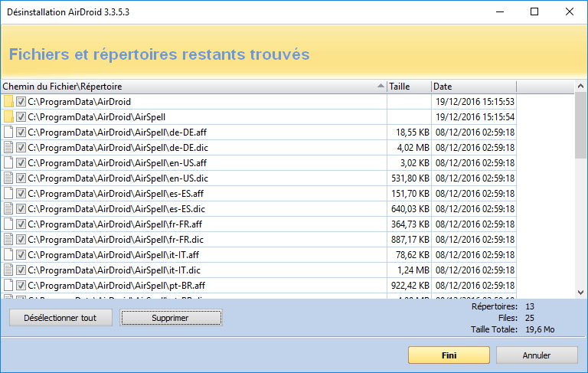Uncheck the es-ES.aff checkbox
This screenshot has height=373, width=588.
coord(21,194)
